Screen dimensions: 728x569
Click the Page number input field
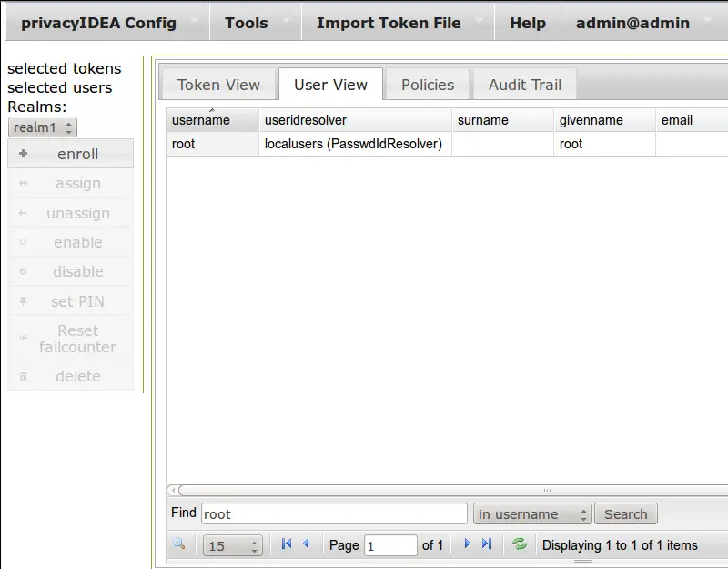(x=390, y=545)
